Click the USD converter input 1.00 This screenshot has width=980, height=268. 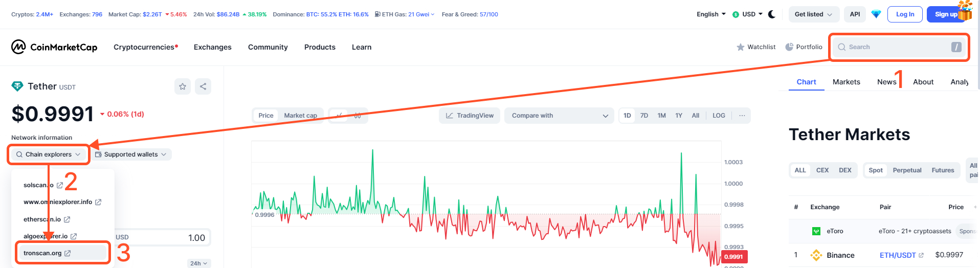tap(162, 238)
